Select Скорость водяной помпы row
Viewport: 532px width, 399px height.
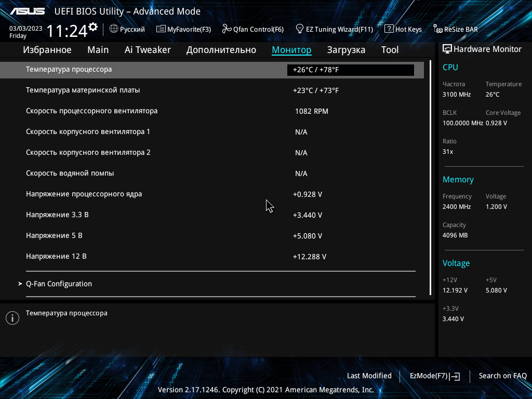coord(212,173)
